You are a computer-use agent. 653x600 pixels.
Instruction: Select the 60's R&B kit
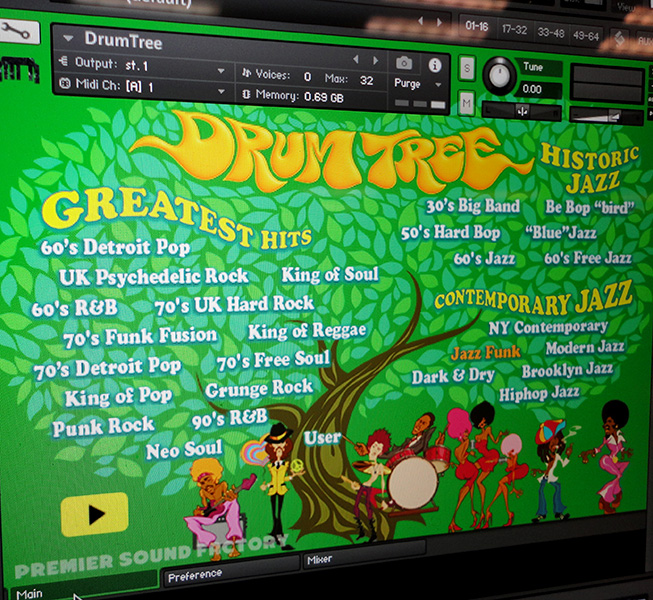[75, 308]
